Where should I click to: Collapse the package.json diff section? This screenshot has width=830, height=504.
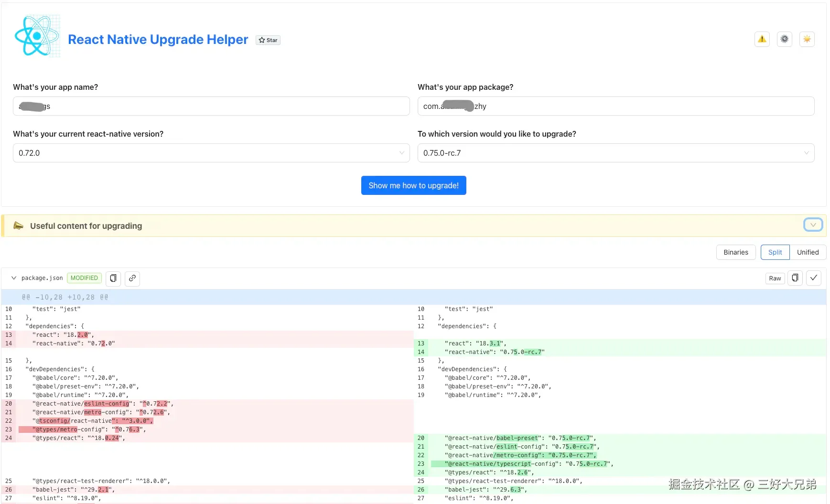tap(14, 278)
